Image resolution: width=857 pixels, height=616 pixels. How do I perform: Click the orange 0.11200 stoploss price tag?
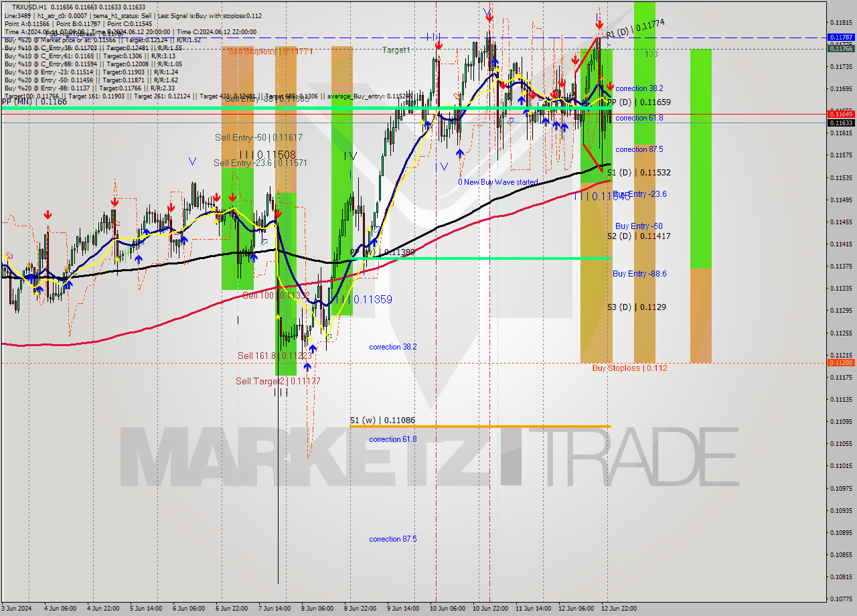[x=841, y=362]
